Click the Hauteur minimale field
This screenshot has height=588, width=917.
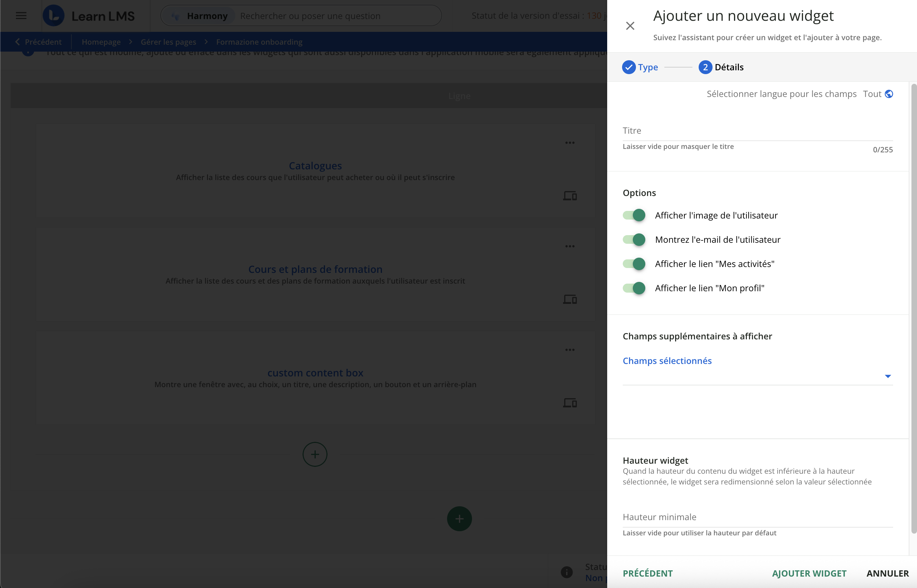757,517
